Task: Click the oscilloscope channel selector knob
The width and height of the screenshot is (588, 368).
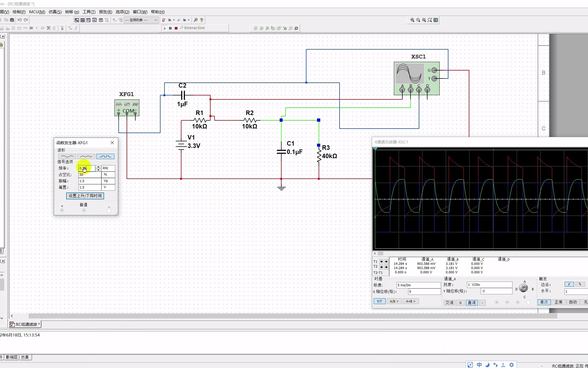Action: (523, 288)
